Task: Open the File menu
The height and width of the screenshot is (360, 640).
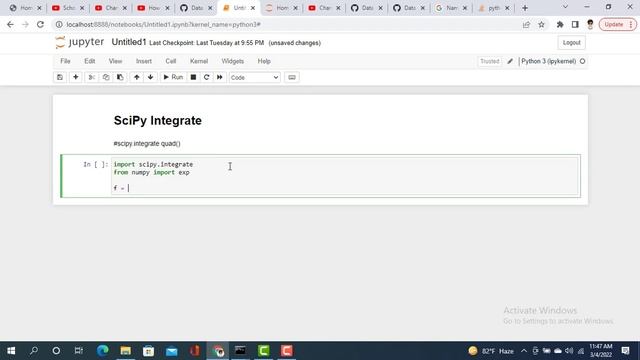Action: pyautogui.click(x=65, y=61)
